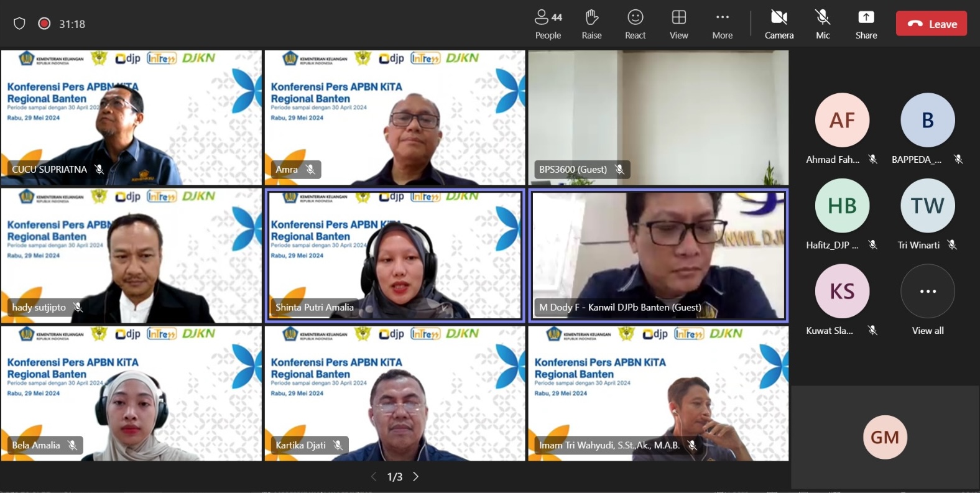Share your screen content
The image size is (980, 493).
pyautogui.click(x=866, y=24)
